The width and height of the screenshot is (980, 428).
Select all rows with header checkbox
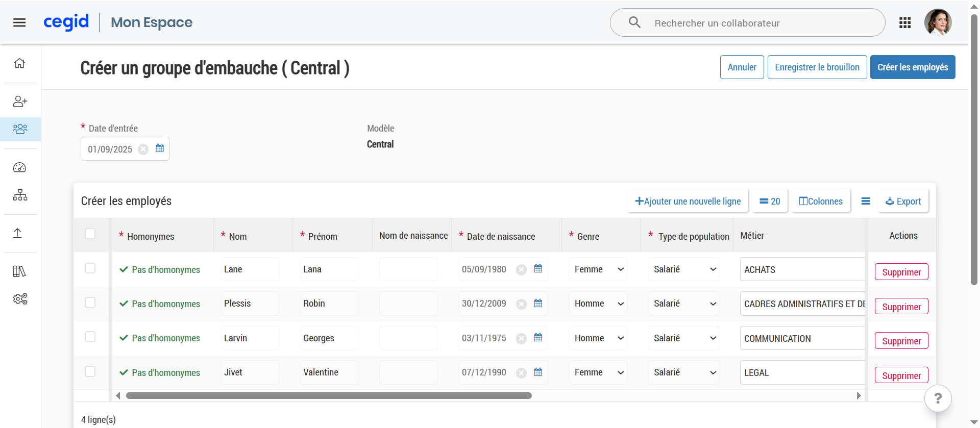[90, 234]
